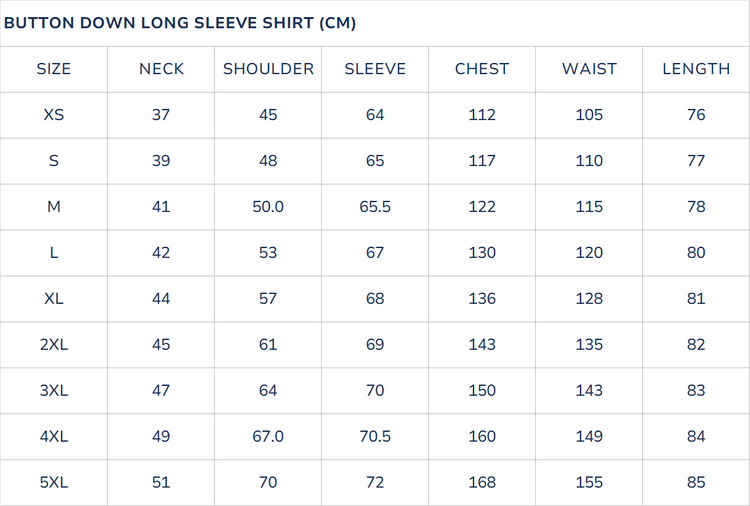Select the SIZE column header
Viewport: 750px width, 506px height.
(x=54, y=69)
